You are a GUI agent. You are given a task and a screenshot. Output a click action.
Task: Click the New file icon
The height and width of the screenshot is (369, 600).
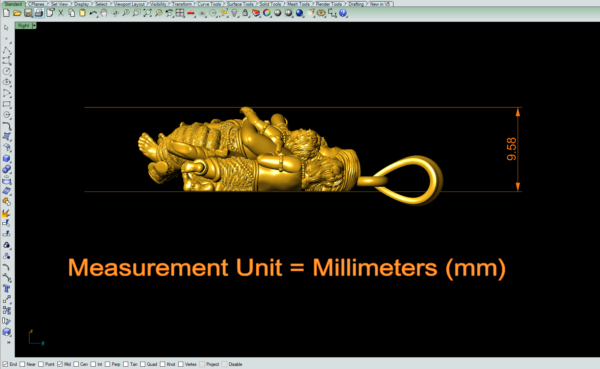click(x=7, y=13)
